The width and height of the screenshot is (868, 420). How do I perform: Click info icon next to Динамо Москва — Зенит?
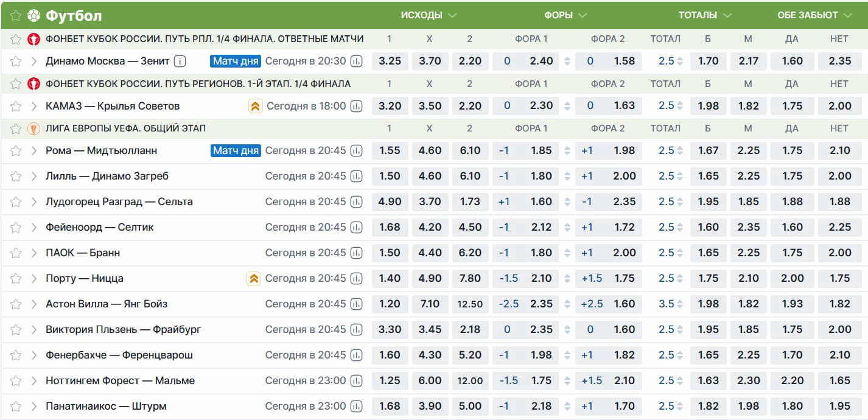click(180, 61)
